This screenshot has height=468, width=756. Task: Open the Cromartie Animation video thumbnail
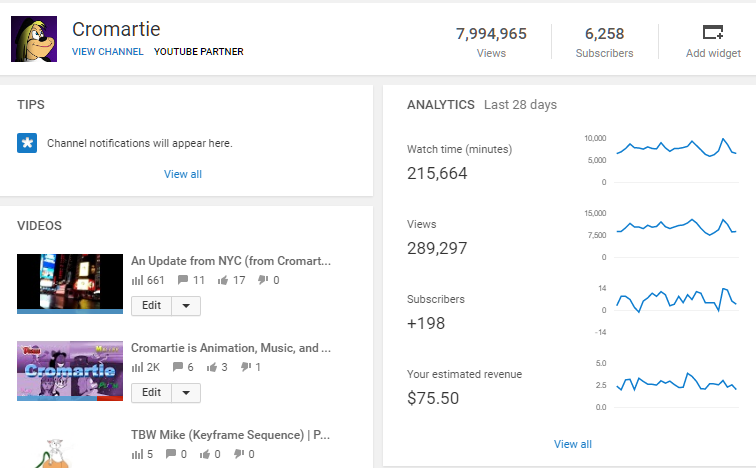click(x=70, y=371)
